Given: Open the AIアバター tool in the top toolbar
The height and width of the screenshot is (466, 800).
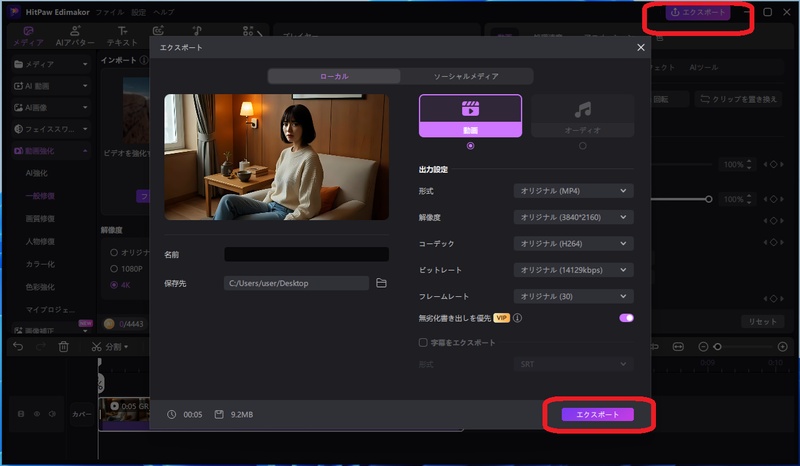Looking at the screenshot, I should 75,35.
